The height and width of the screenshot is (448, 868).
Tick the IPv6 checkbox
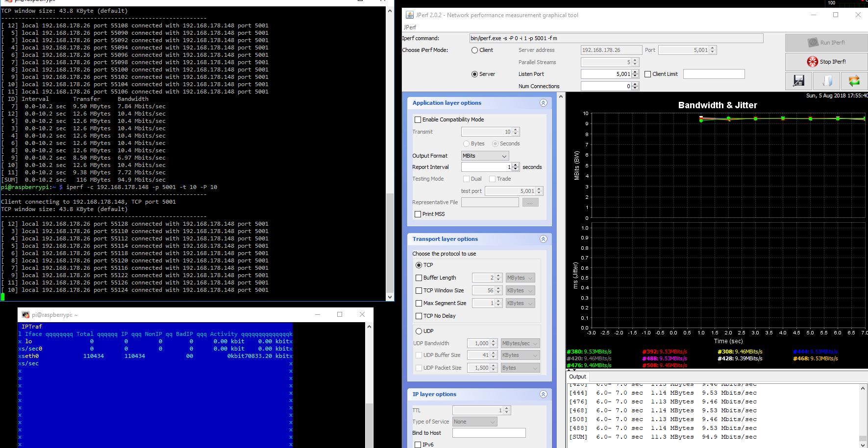pos(418,445)
